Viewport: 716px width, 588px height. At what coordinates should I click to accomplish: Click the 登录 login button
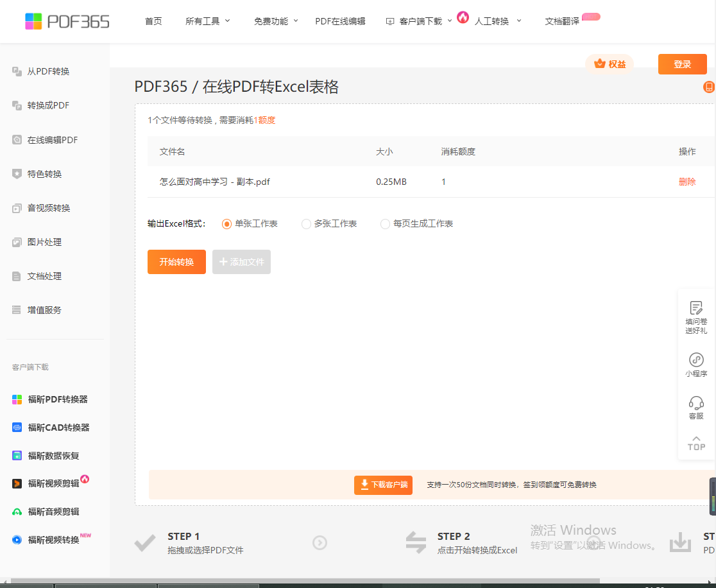682,64
